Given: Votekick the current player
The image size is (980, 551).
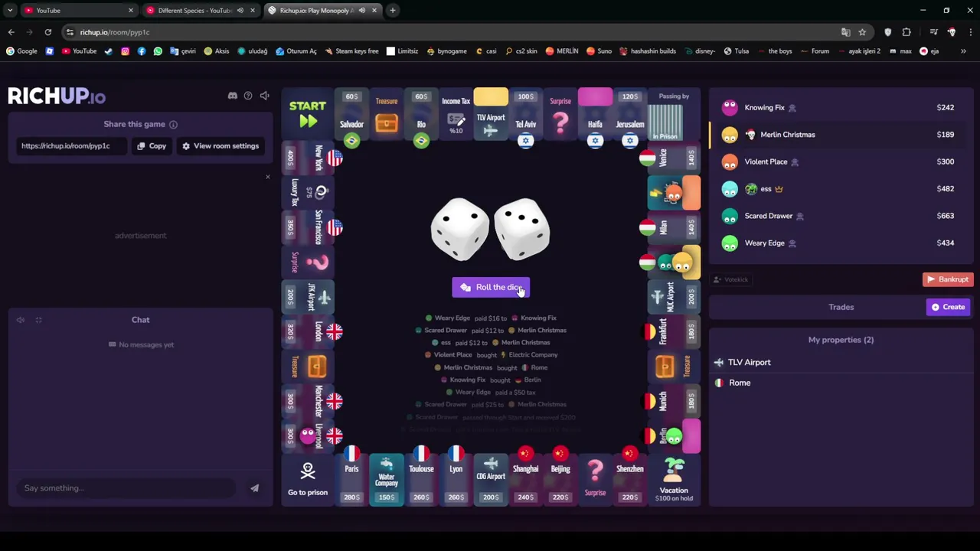Looking at the screenshot, I should click(730, 279).
